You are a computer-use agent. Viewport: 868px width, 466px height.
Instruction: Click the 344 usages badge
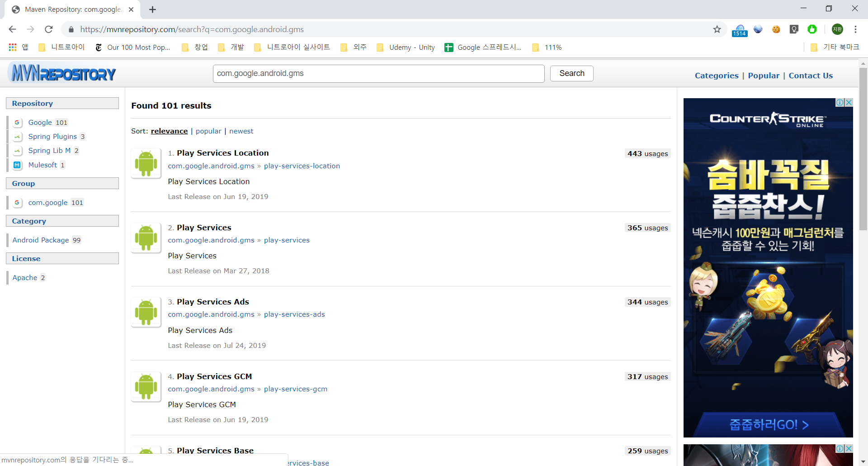tap(647, 302)
